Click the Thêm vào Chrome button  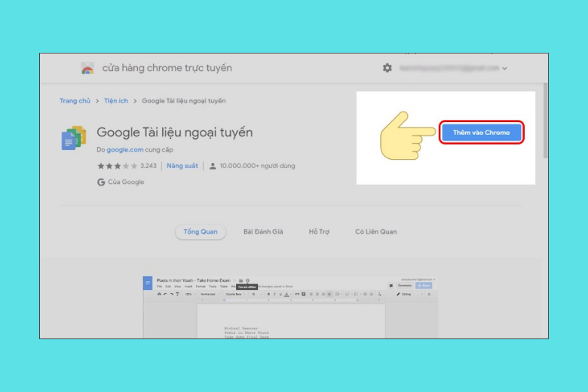pos(482,133)
